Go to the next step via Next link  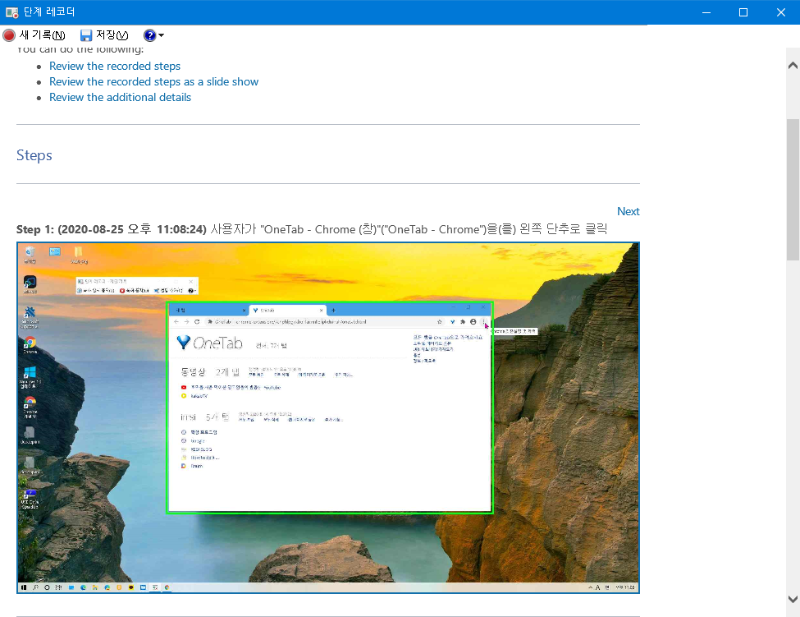(x=627, y=211)
